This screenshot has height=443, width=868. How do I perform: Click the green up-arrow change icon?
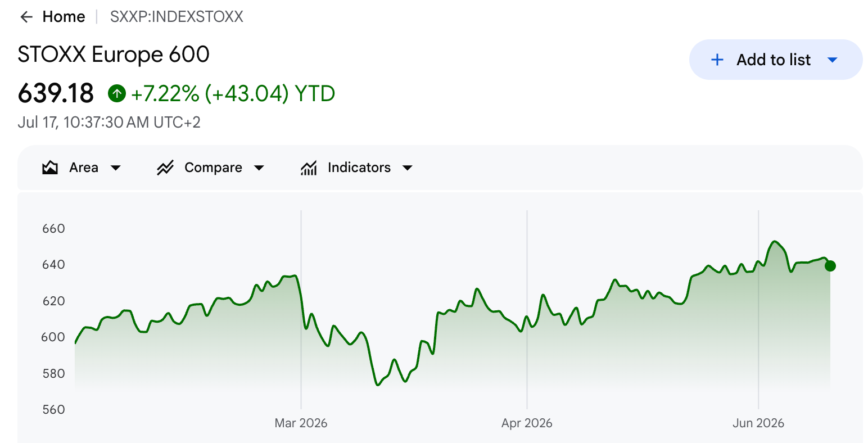[117, 93]
